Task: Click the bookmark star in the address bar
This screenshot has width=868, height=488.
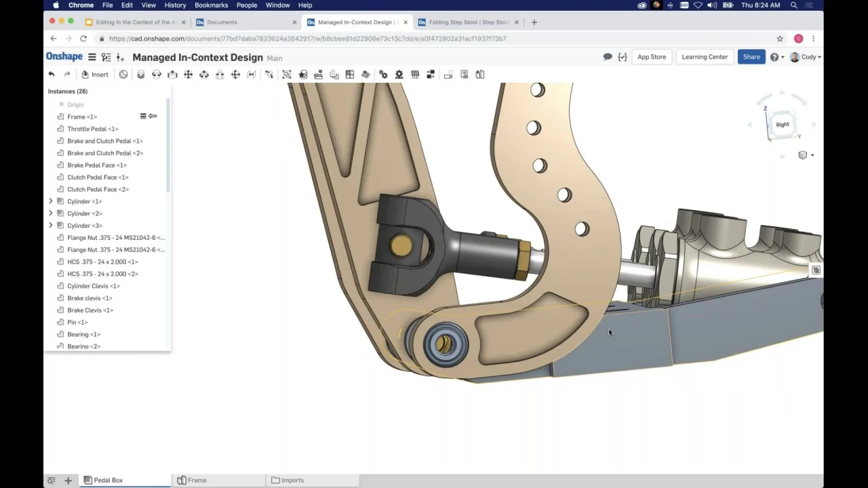Action: [x=780, y=39]
